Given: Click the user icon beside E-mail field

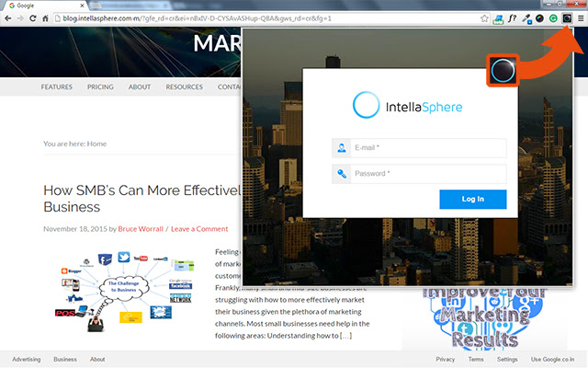Looking at the screenshot, I should pyautogui.click(x=341, y=147).
